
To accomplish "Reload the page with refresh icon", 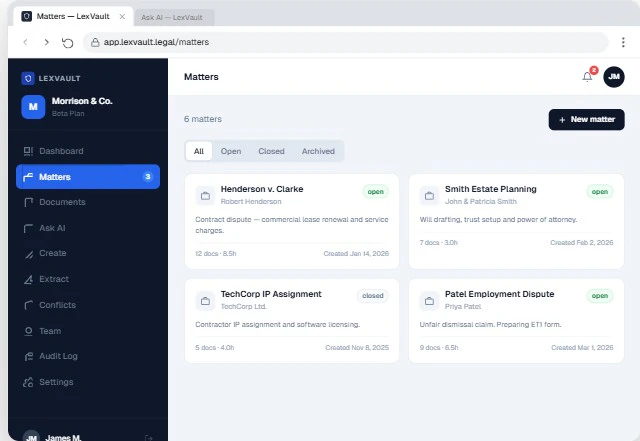I will click(x=68, y=42).
